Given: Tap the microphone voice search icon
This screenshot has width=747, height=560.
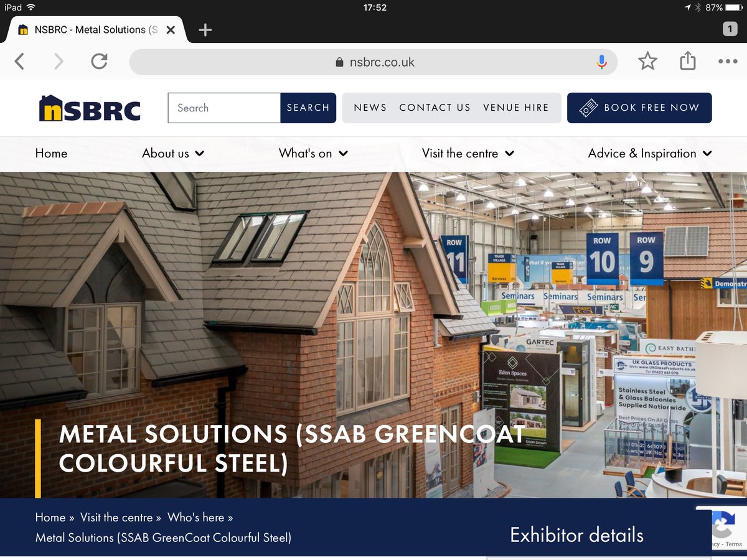Looking at the screenshot, I should [601, 62].
